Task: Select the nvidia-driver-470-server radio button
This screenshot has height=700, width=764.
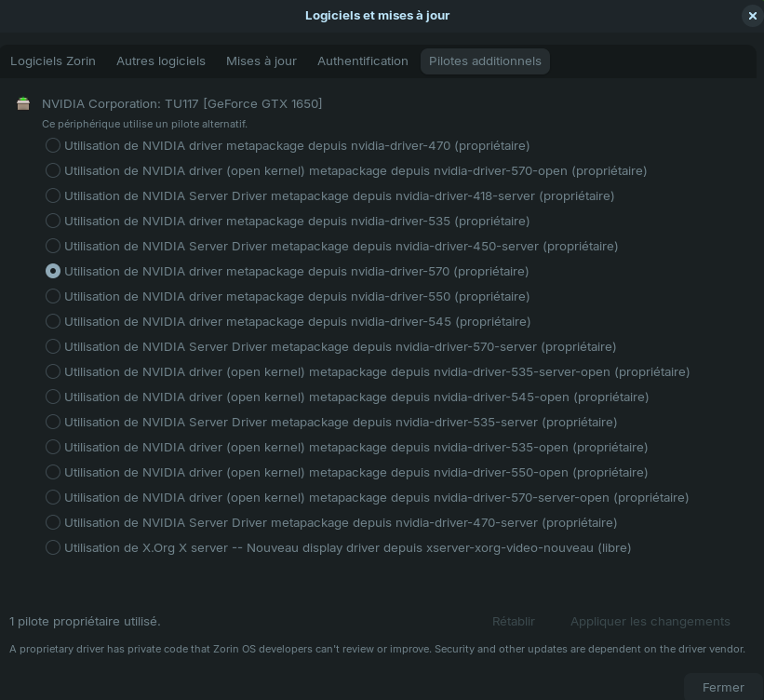Action: point(53,522)
